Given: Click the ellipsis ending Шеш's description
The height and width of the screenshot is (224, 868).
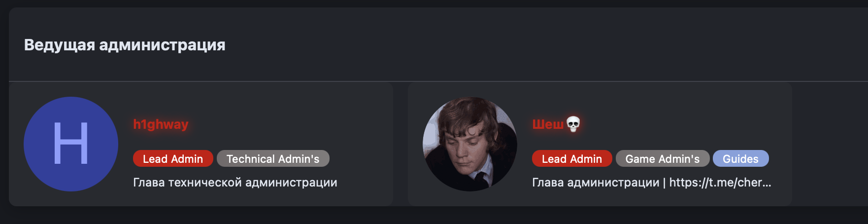Looking at the screenshot, I should click(x=767, y=184).
